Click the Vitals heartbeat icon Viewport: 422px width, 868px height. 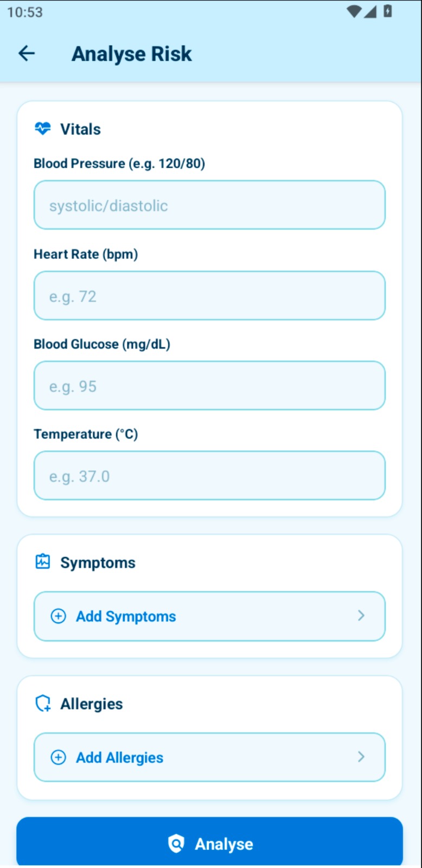pos(43,129)
